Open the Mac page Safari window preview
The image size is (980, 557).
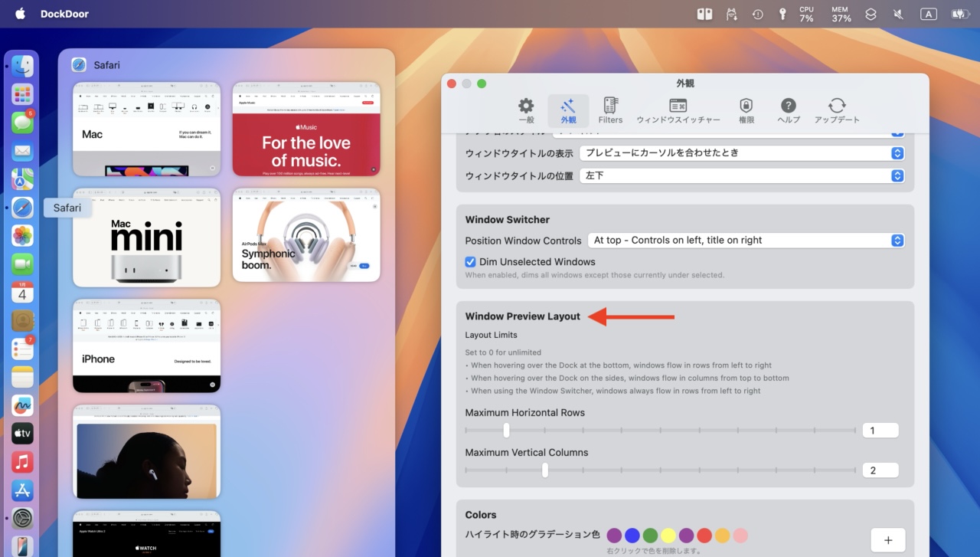point(146,129)
